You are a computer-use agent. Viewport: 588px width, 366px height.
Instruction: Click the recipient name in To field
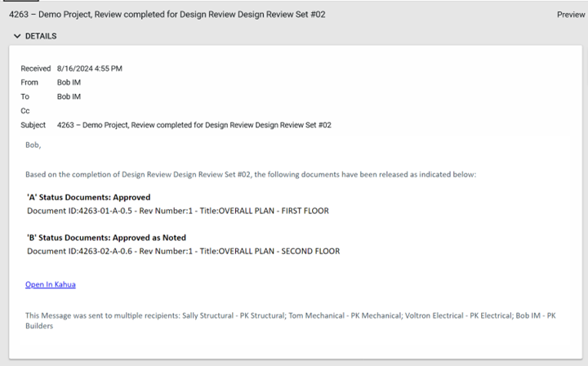69,96
